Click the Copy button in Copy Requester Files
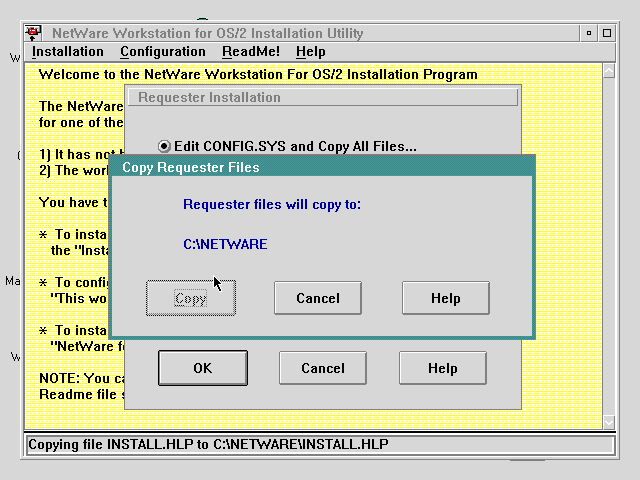640x480 pixels. point(191,298)
